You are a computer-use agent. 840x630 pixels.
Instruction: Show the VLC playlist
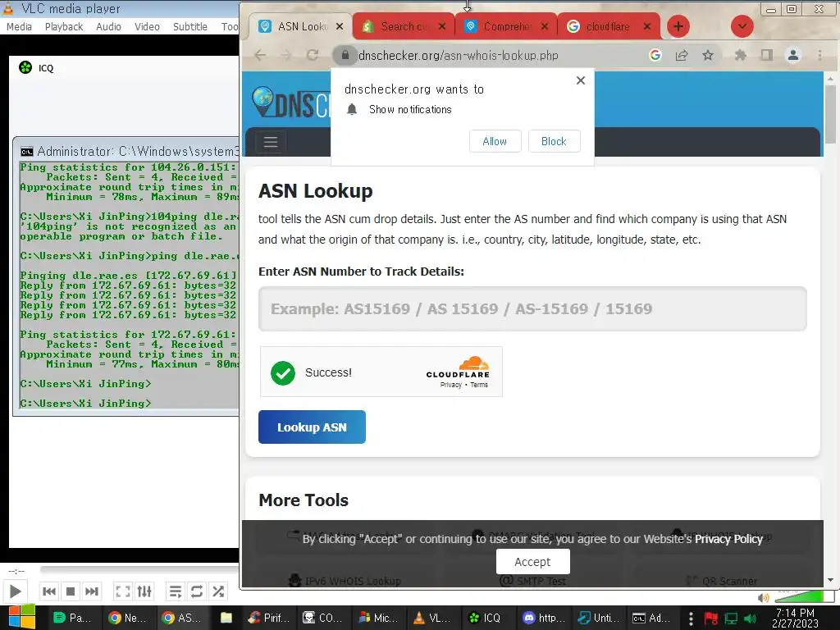[x=176, y=591]
